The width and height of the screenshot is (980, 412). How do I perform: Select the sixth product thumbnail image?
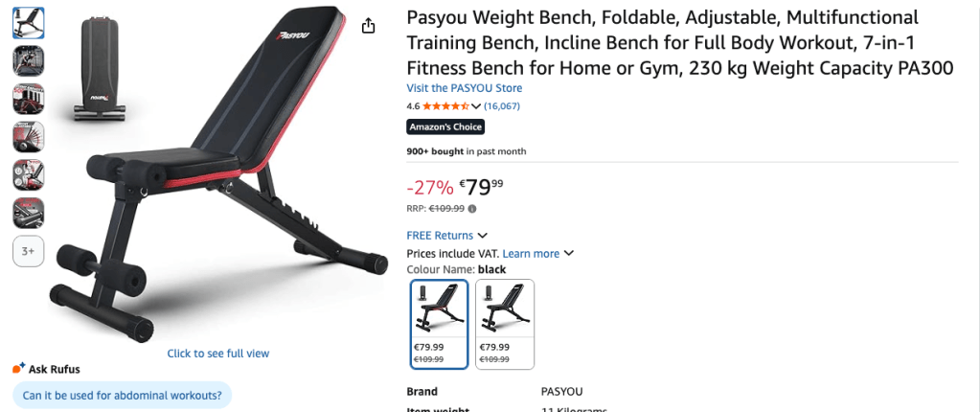tap(29, 213)
